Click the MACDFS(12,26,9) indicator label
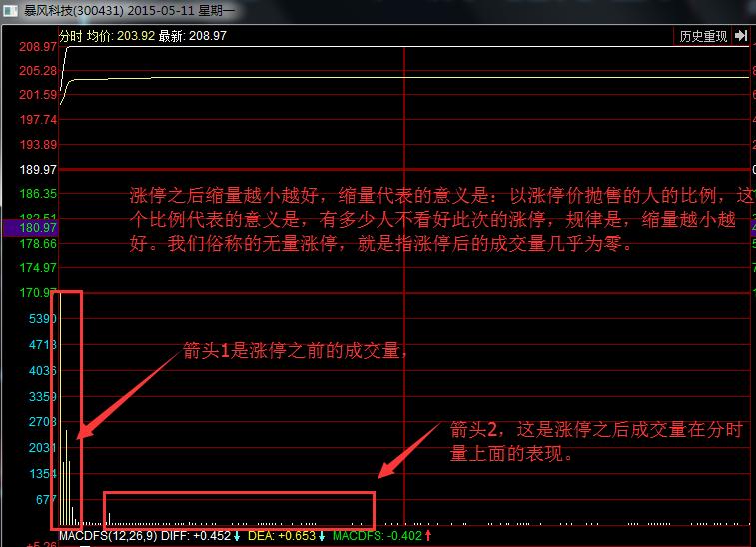The width and height of the screenshot is (756, 547). (x=108, y=536)
